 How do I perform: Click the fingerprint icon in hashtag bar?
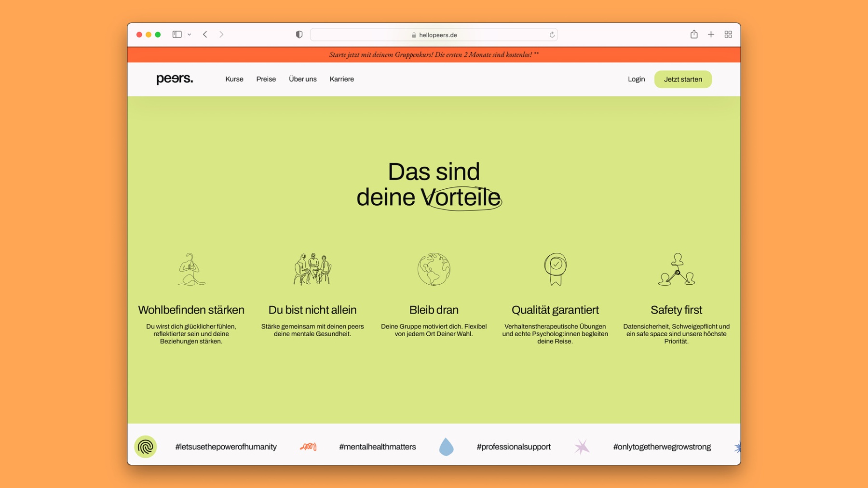(145, 447)
